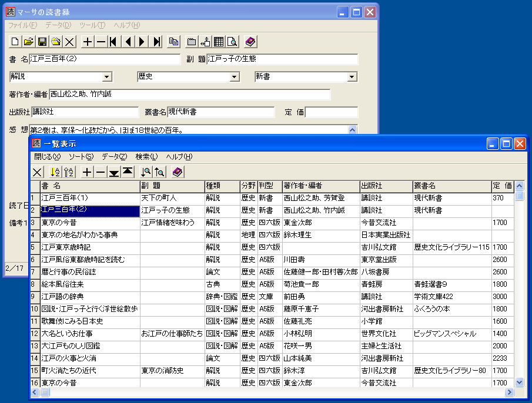This screenshot has width=532, height=403.
Task: Sort descending with the blue arrow A-Z icon
Action: [x=69, y=172]
